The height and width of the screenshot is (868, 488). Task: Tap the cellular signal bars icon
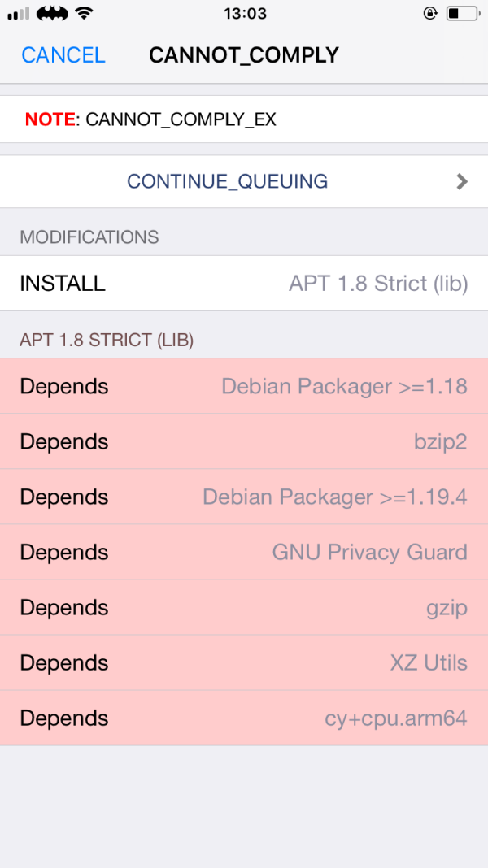click(x=19, y=14)
